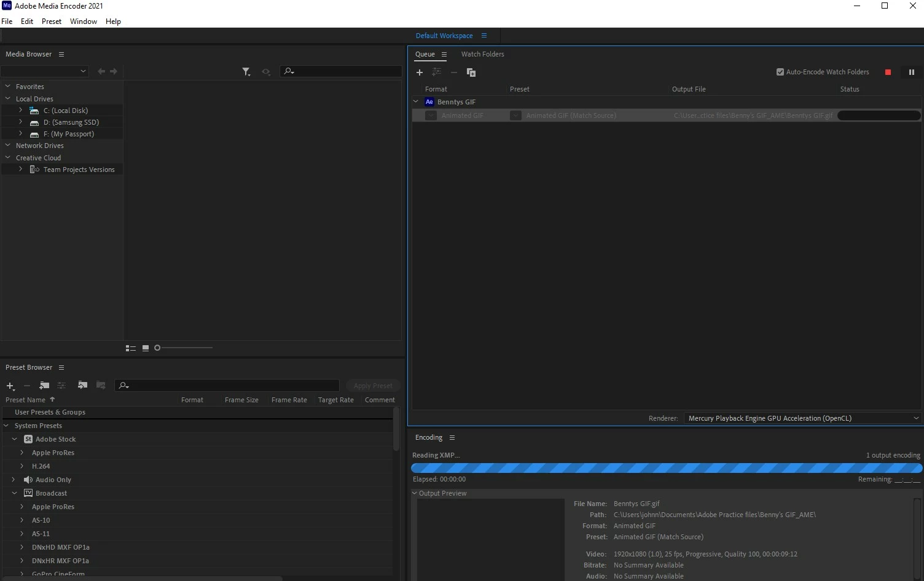Viewport: 924px width, 581px height.
Task: Open the Animated GIF format dropdown arrow
Action: 431,115
